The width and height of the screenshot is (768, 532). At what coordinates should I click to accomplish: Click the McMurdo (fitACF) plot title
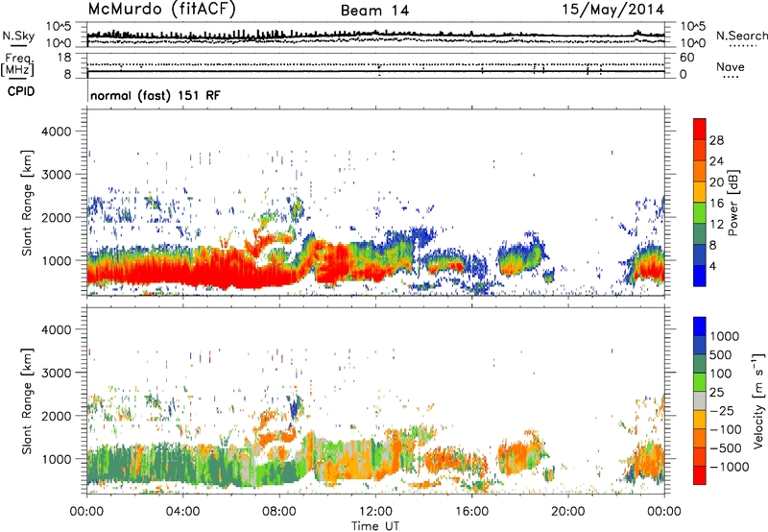[x=161, y=9]
